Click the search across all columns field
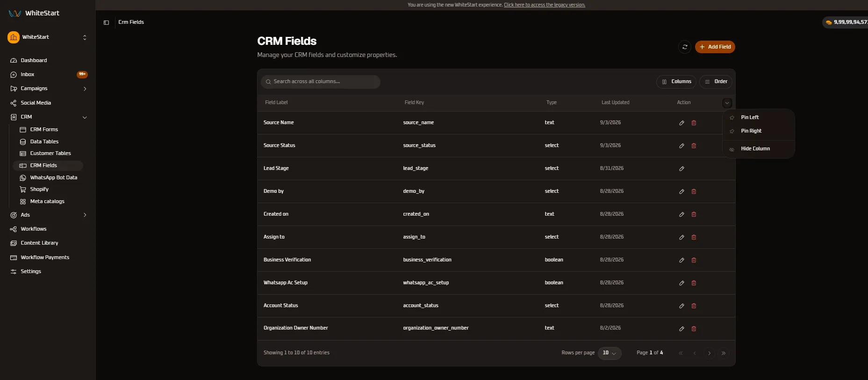 [321, 82]
